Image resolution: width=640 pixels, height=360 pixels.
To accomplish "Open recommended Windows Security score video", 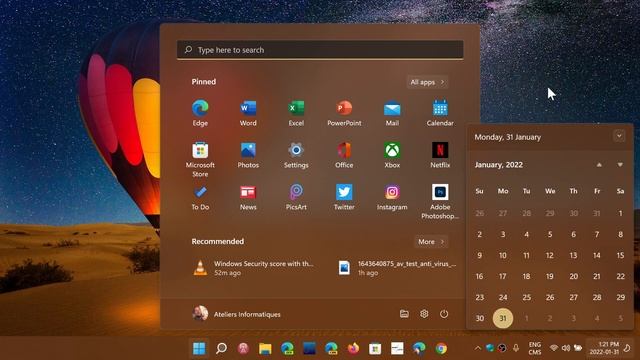I will click(254, 268).
